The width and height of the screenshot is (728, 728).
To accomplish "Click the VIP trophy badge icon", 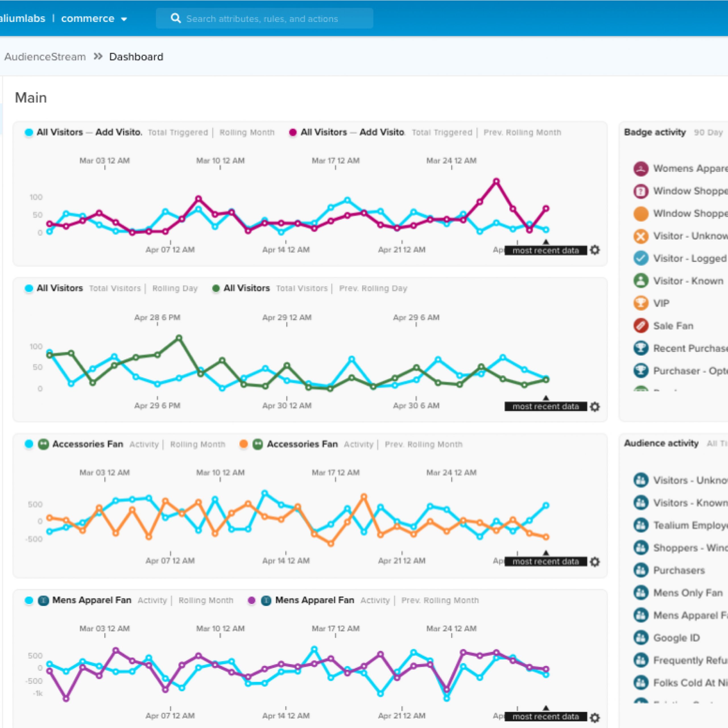I will (641, 303).
